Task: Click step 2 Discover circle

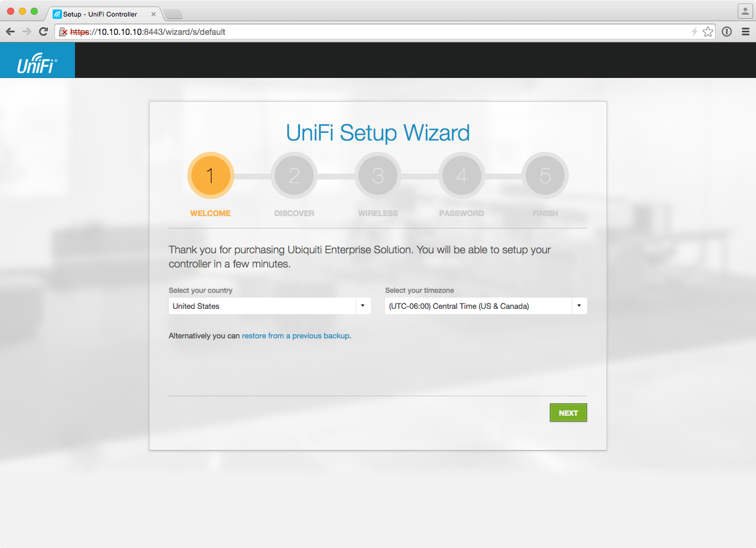Action: [294, 175]
